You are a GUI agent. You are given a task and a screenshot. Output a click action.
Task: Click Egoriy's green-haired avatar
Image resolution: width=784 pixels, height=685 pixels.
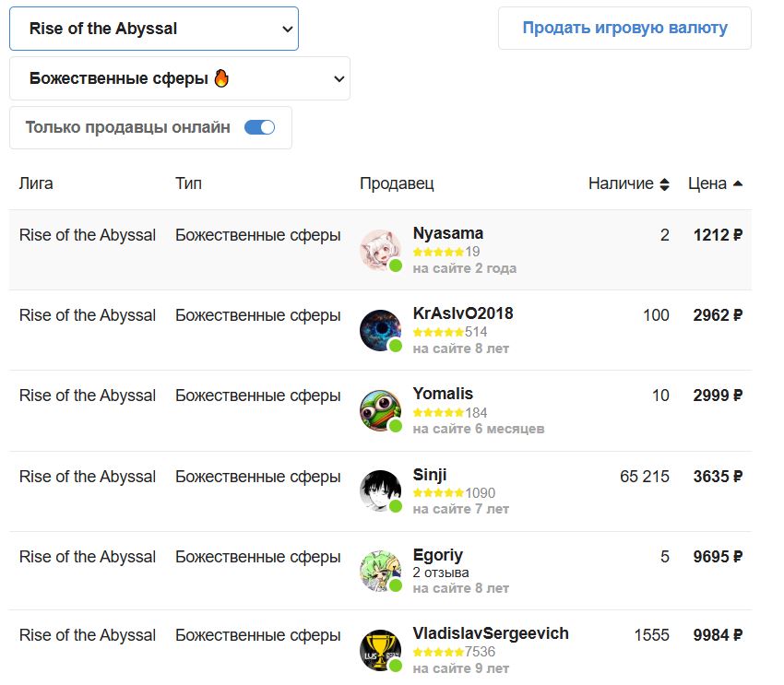pos(380,572)
